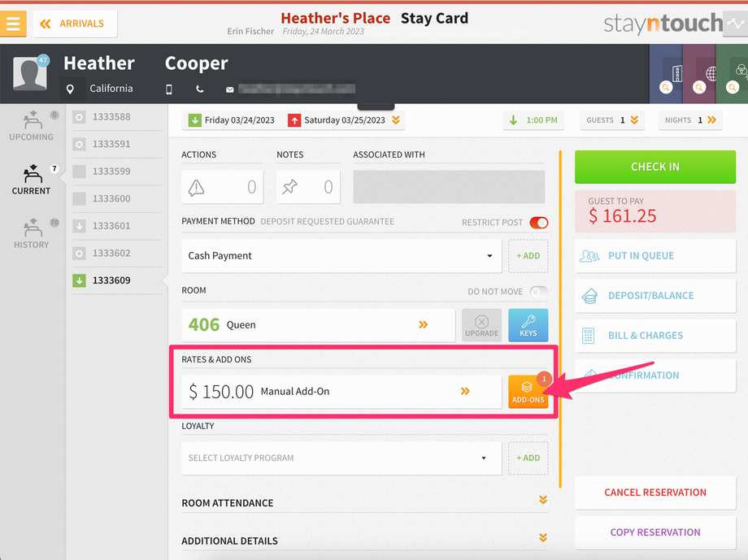
Task: Click the room Upgrade button
Action: [x=482, y=325]
